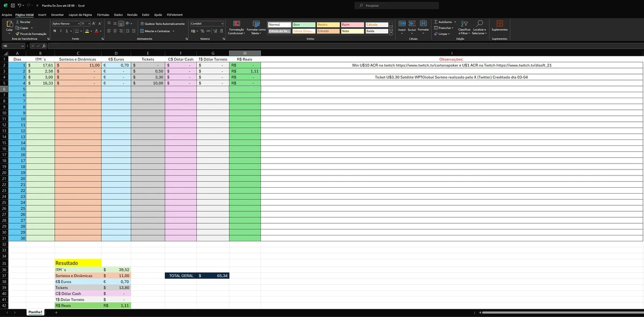Expand the cell styles gallery
Viewport: 644px width, 317px height.
pyautogui.click(x=391, y=34)
